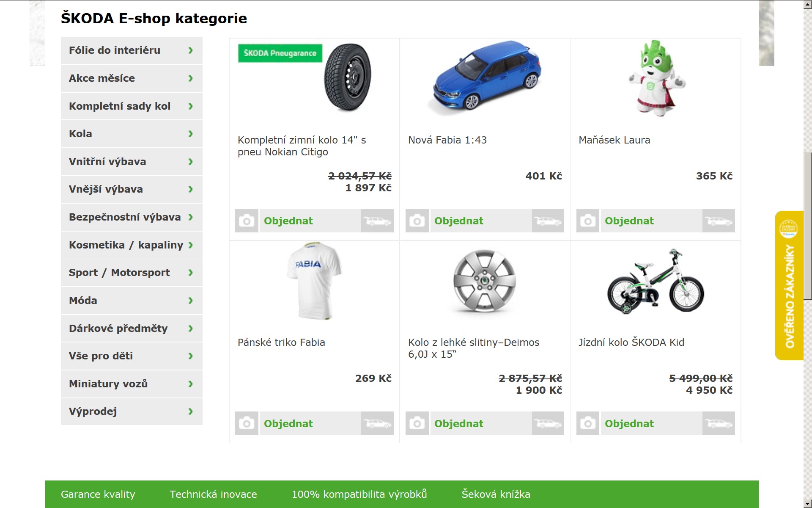Open Dárkové předměty category
Image resolution: width=812 pixels, height=508 pixels.
[132, 328]
